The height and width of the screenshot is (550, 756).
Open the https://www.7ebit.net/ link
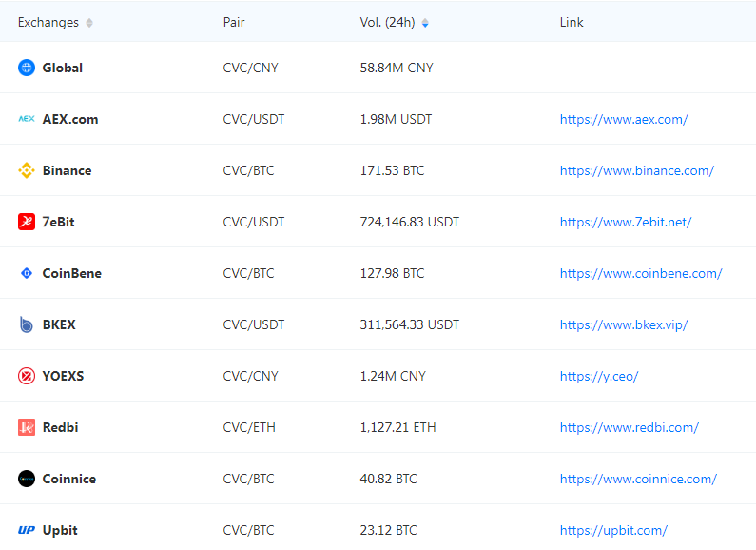coord(626,222)
